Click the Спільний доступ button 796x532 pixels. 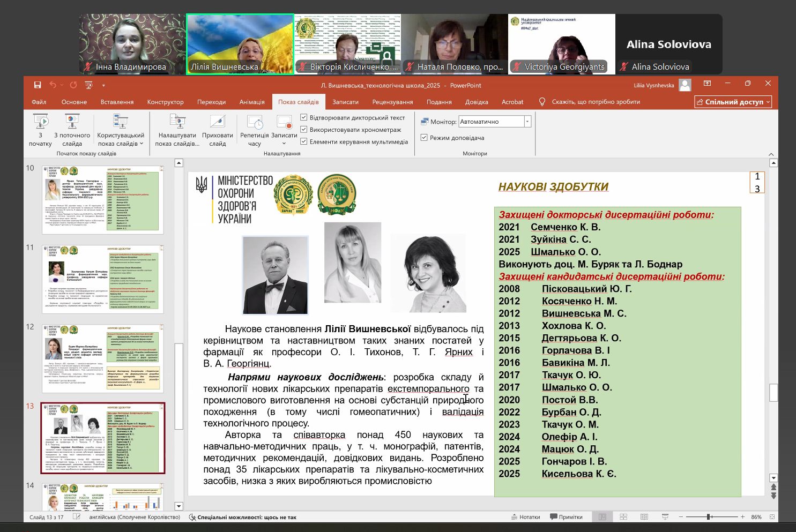pyautogui.click(x=733, y=102)
